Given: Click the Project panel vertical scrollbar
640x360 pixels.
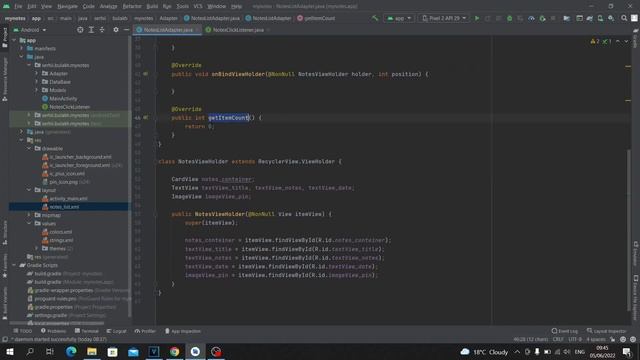Looking at the screenshot, I should coord(130,176).
